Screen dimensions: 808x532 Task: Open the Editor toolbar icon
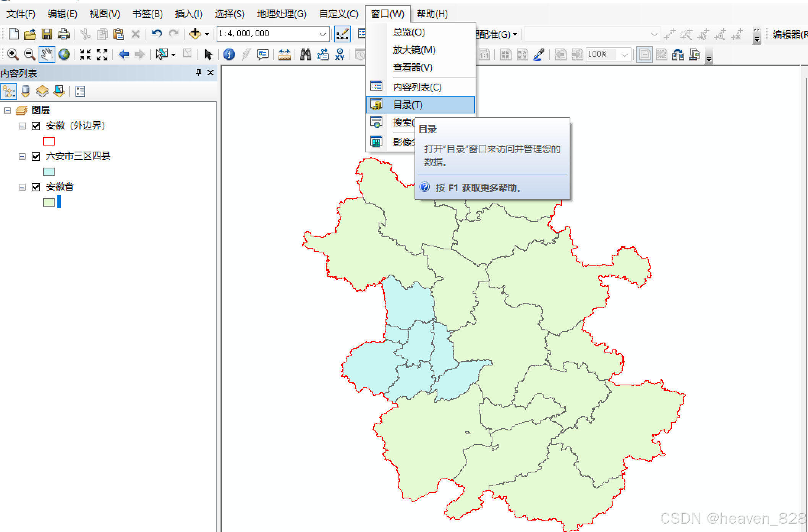click(x=342, y=34)
